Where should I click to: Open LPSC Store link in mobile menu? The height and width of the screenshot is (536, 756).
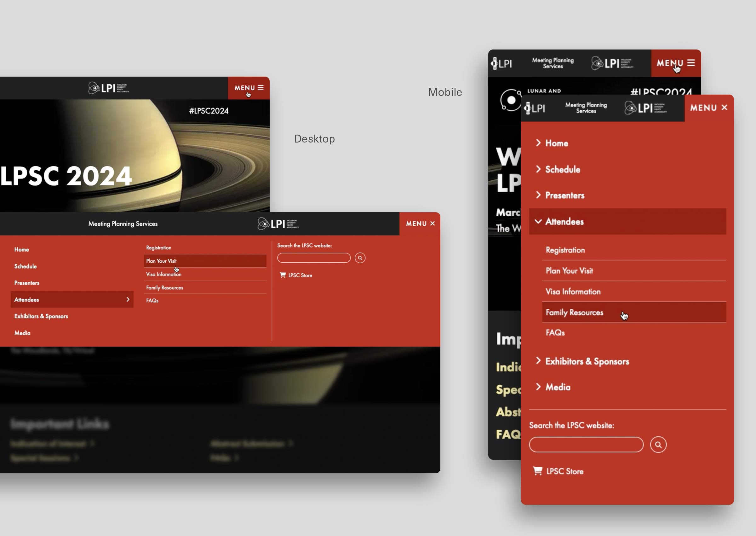coord(565,471)
